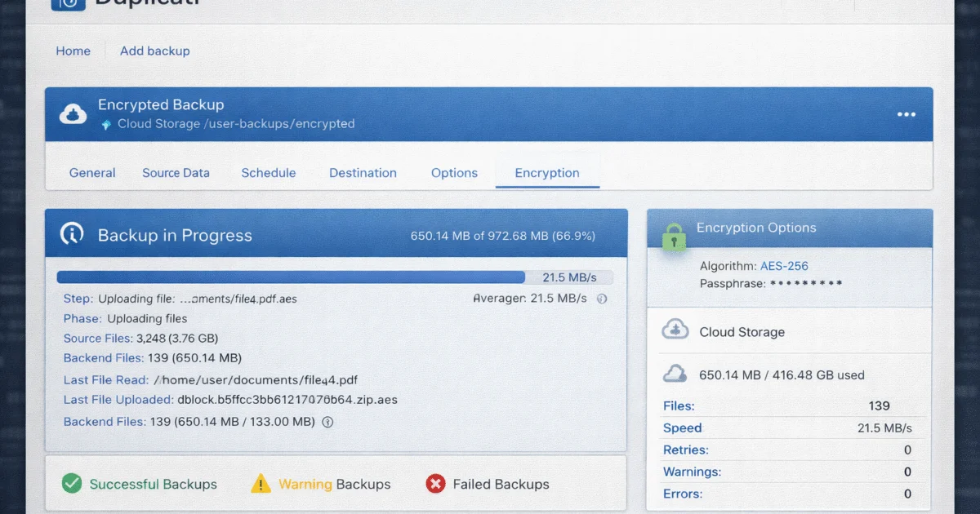Open the three-dot menu for Encrypted Backup

pos(906,114)
